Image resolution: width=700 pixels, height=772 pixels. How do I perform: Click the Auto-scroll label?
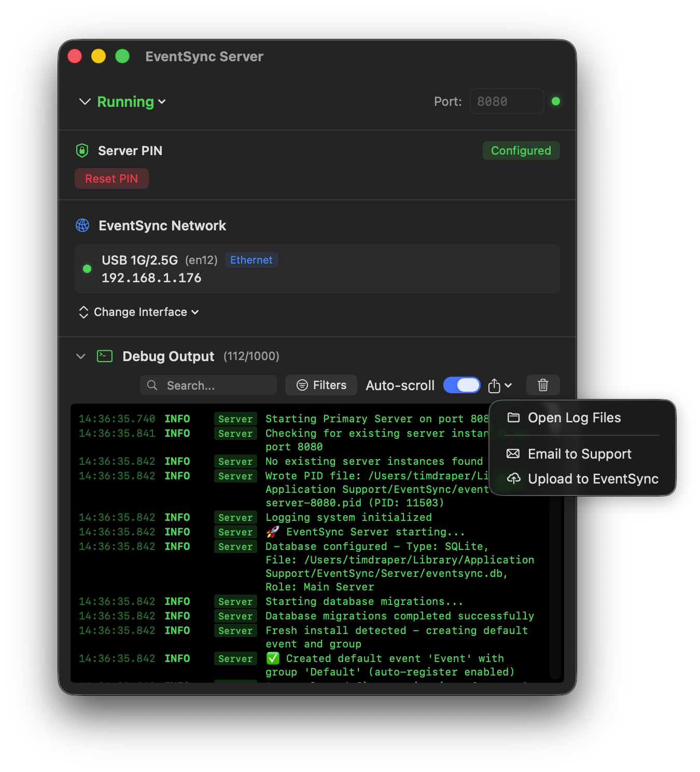pos(400,385)
